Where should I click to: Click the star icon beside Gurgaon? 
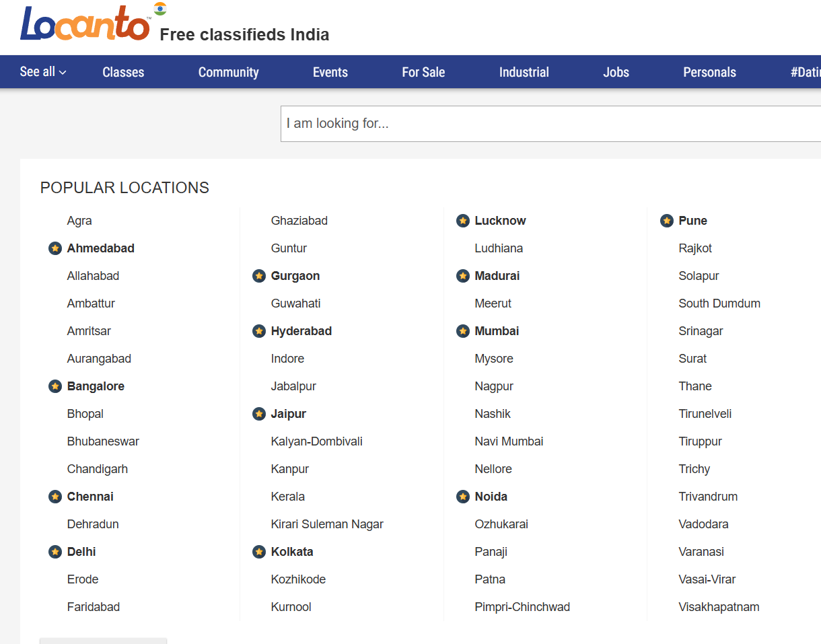click(259, 276)
